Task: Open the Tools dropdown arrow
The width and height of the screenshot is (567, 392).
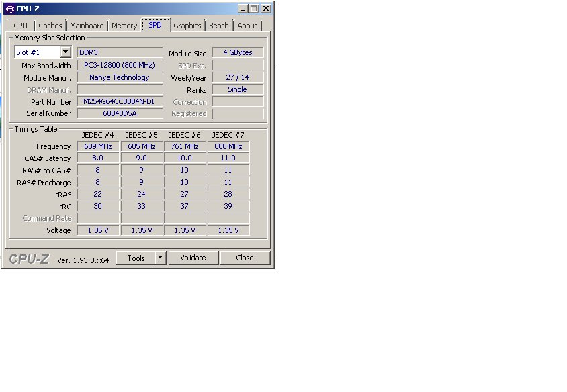Action: pos(160,258)
